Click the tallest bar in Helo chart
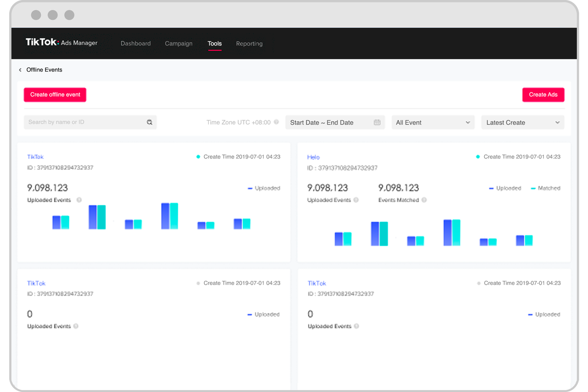The height and width of the screenshot is (392, 588). (452, 233)
